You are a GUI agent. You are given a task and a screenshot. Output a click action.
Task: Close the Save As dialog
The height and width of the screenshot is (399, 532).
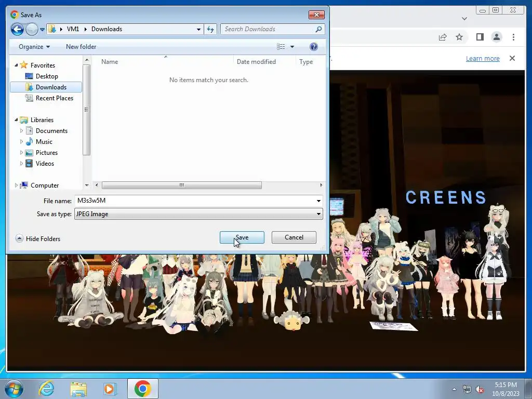(316, 15)
